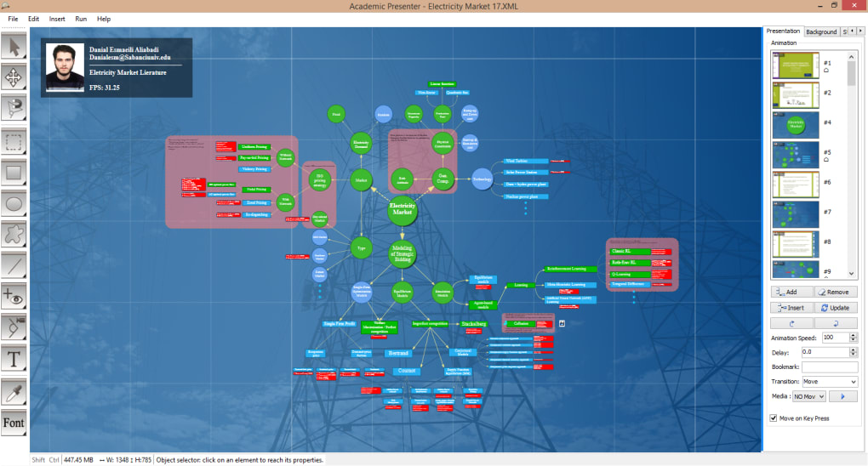The height and width of the screenshot is (466, 868).
Task: Toggle Move on Key Press checkbox
Action: point(774,418)
